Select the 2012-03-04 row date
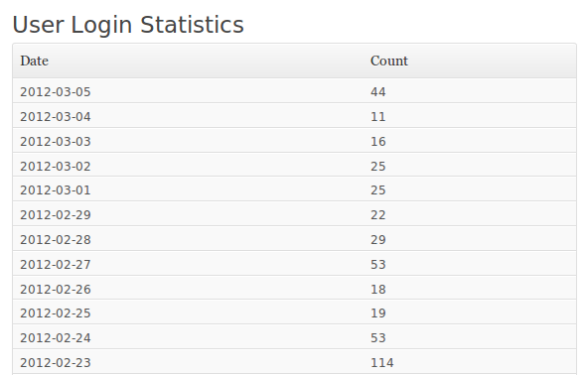Image resolution: width=588 pixels, height=375 pixels. pyautogui.click(x=56, y=116)
